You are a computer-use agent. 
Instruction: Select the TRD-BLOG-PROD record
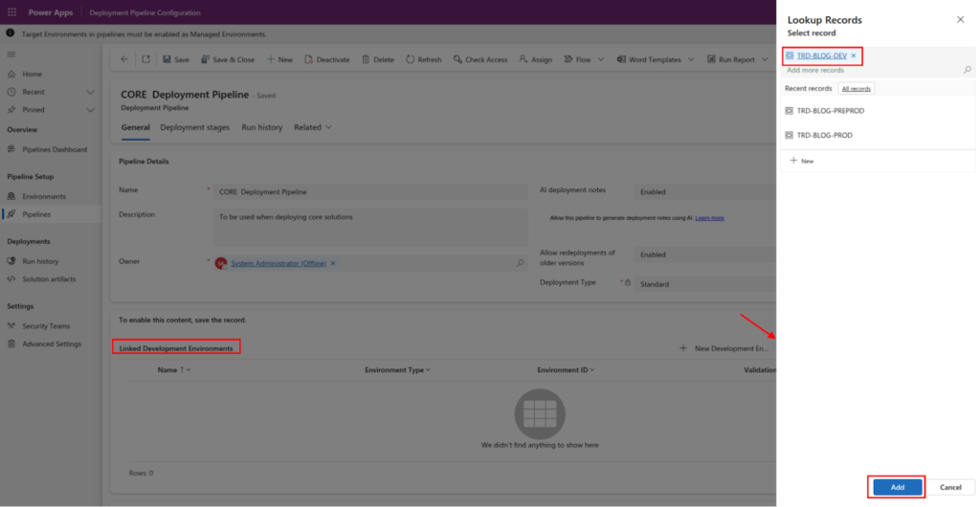(824, 136)
